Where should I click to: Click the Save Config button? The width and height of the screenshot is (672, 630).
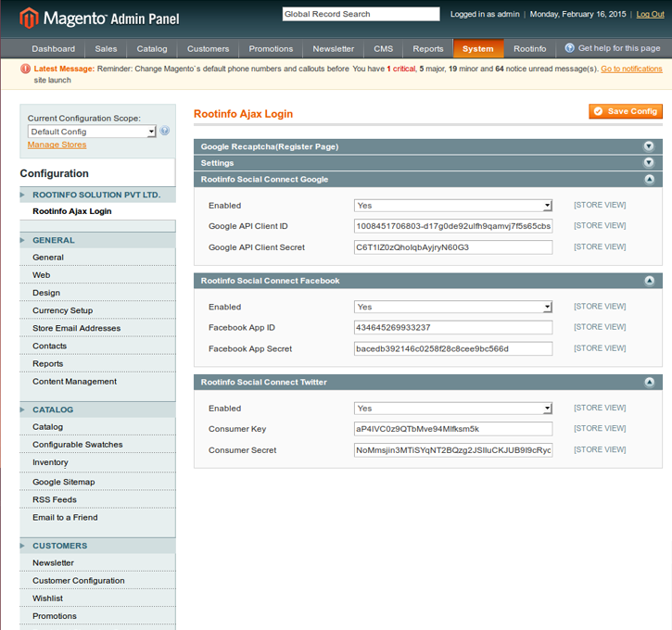click(626, 111)
